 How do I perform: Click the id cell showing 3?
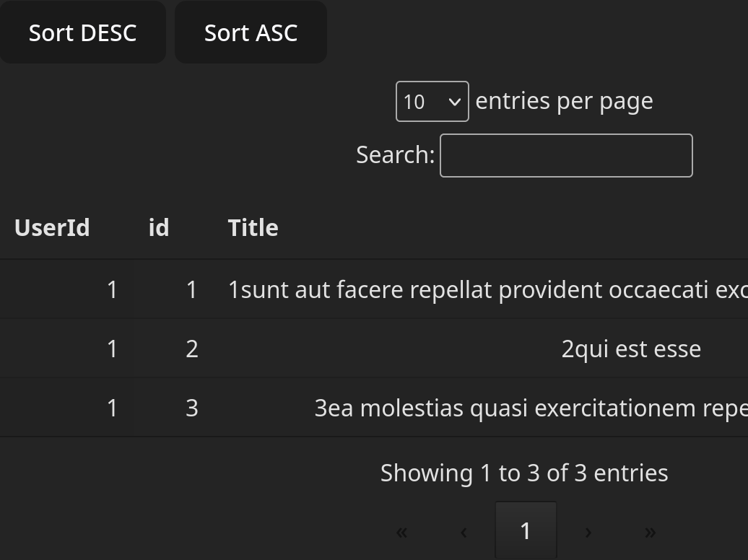(191, 408)
